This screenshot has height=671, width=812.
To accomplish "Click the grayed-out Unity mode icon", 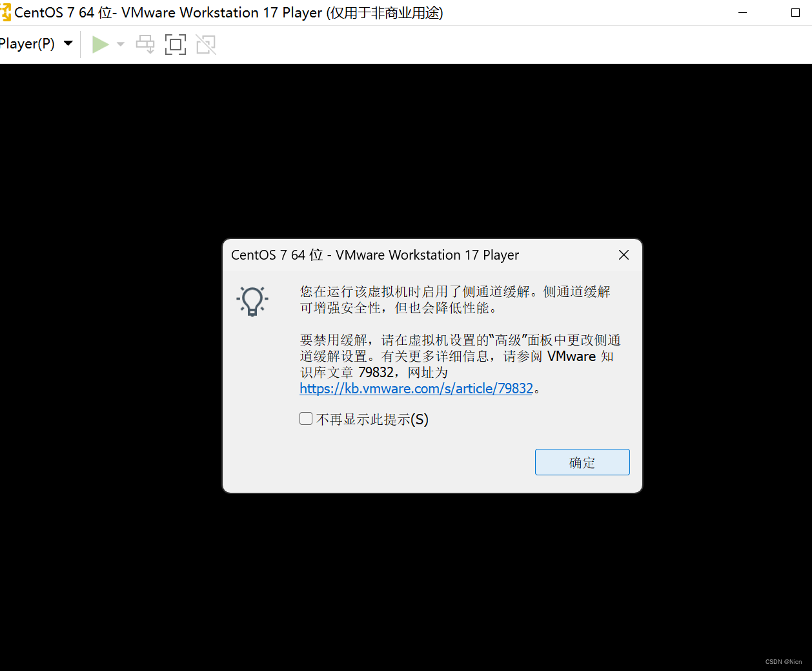I will [205, 44].
